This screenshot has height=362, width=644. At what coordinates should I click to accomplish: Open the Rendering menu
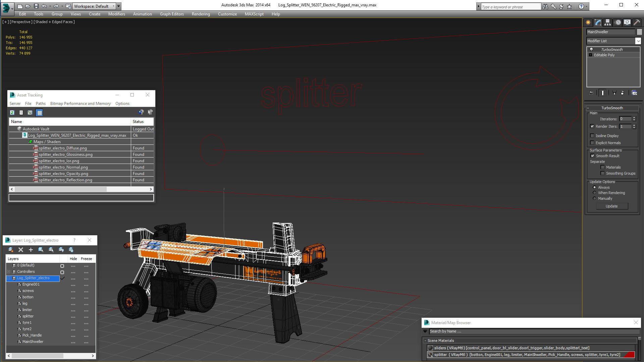click(201, 14)
